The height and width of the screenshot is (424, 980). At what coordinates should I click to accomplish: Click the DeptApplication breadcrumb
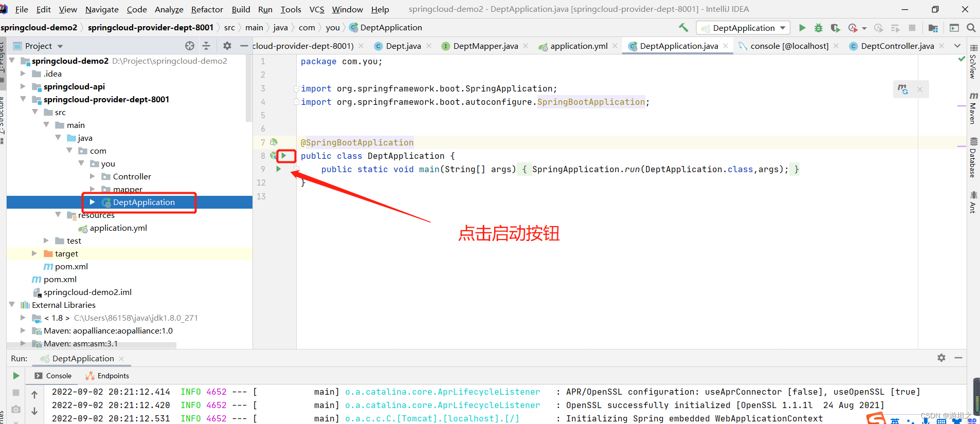[x=386, y=27]
